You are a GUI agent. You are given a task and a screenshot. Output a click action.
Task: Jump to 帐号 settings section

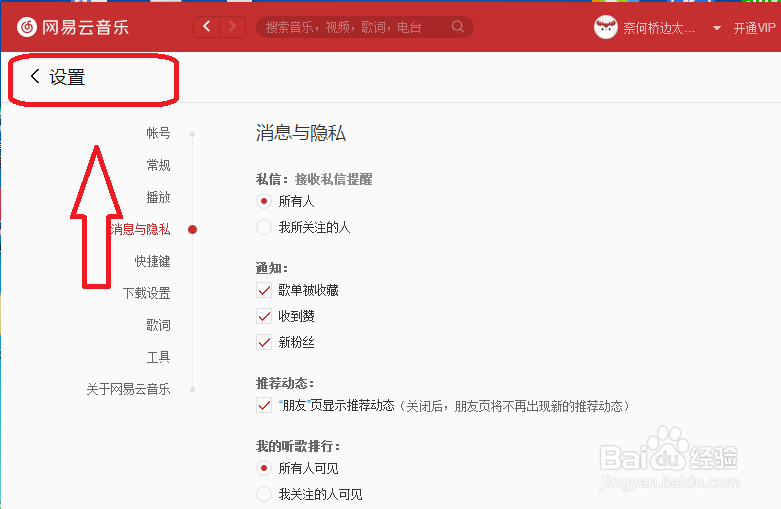pos(158,133)
